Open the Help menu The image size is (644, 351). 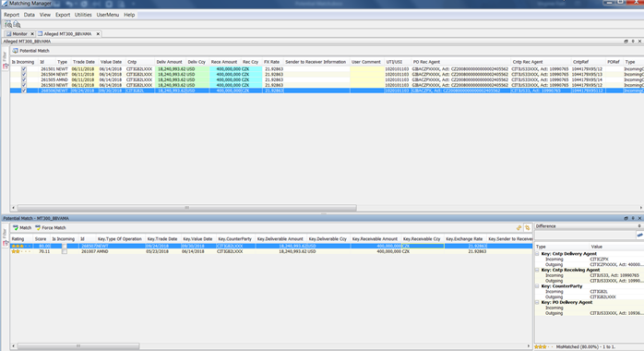pyautogui.click(x=129, y=15)
